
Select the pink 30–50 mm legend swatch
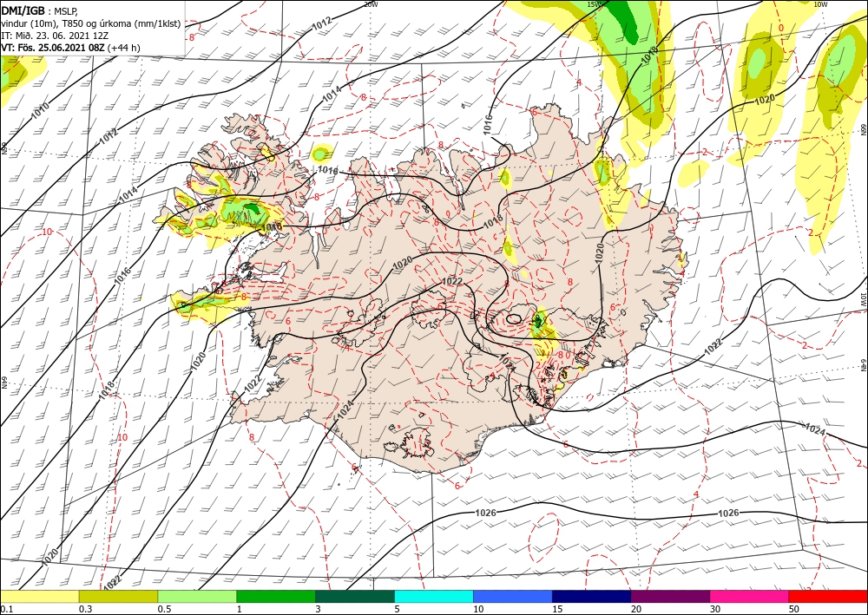(750, 596)
